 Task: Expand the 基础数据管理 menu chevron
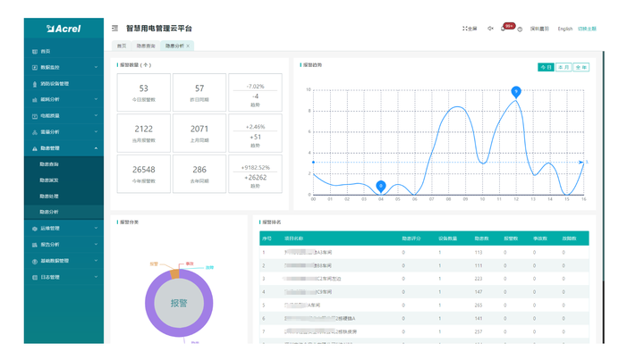click(x=96, y=261)
